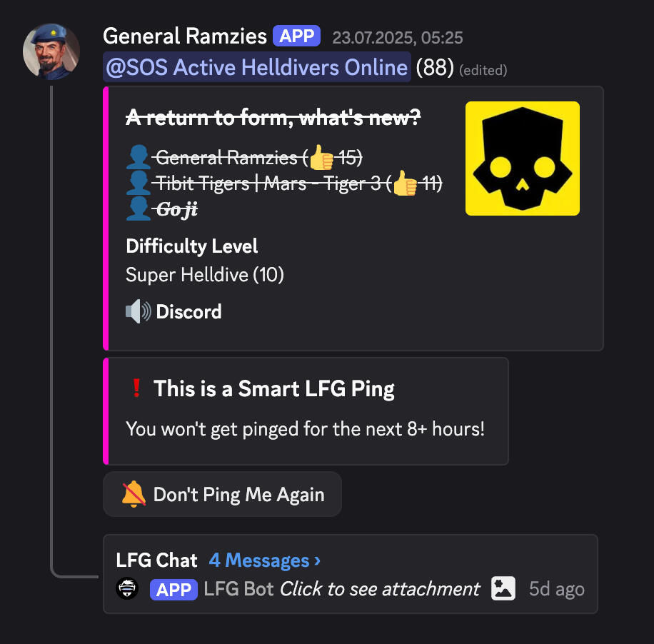654x644 pixels.
Task: Click the @SOS Active Helldivers Online mention
Action: point(257,67)
